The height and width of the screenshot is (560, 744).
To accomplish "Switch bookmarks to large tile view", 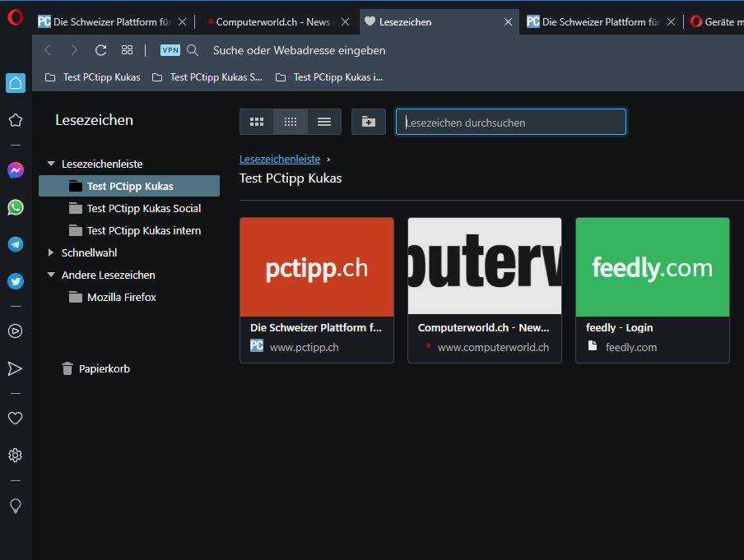I will tap(257, 122).
